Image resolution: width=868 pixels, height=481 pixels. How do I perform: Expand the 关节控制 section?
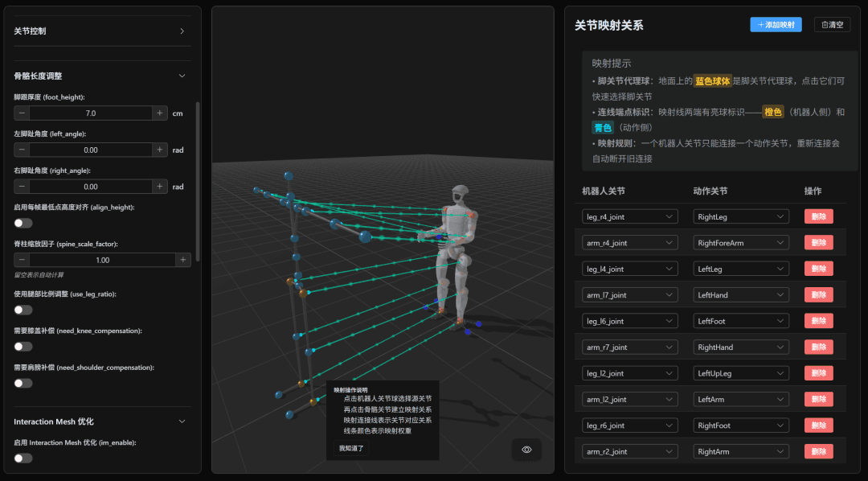click(182, 31)
